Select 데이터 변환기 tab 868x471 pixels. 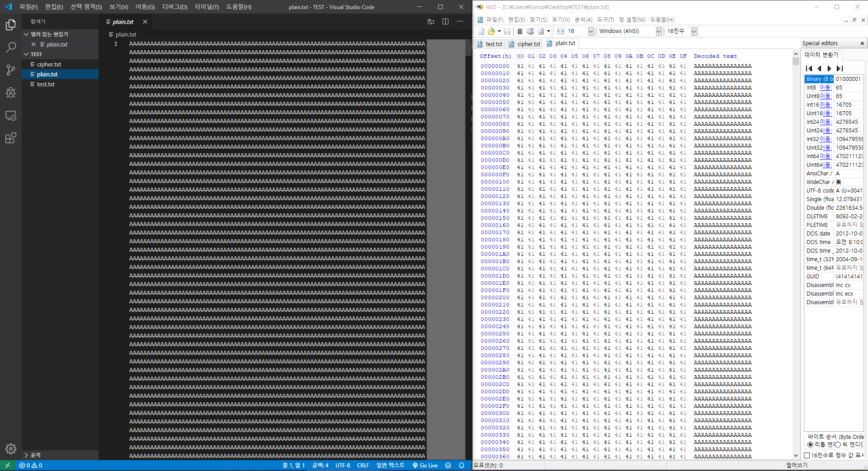point(821,55)
